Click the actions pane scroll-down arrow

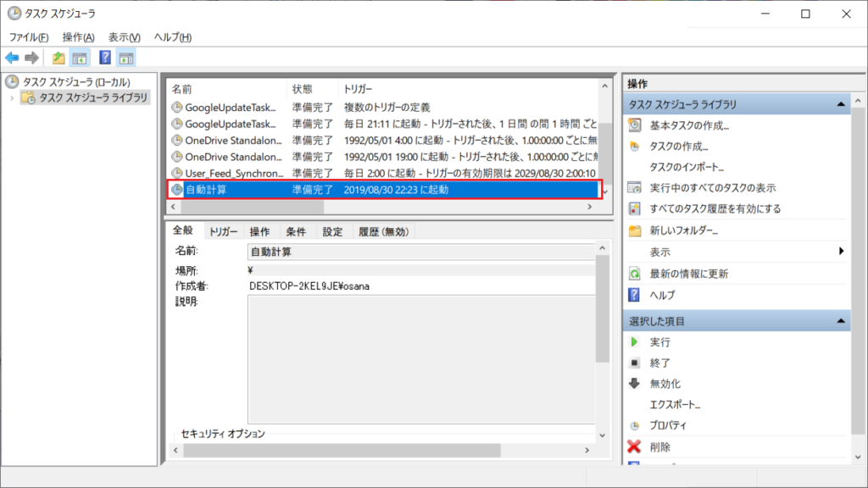pos(858,457)
